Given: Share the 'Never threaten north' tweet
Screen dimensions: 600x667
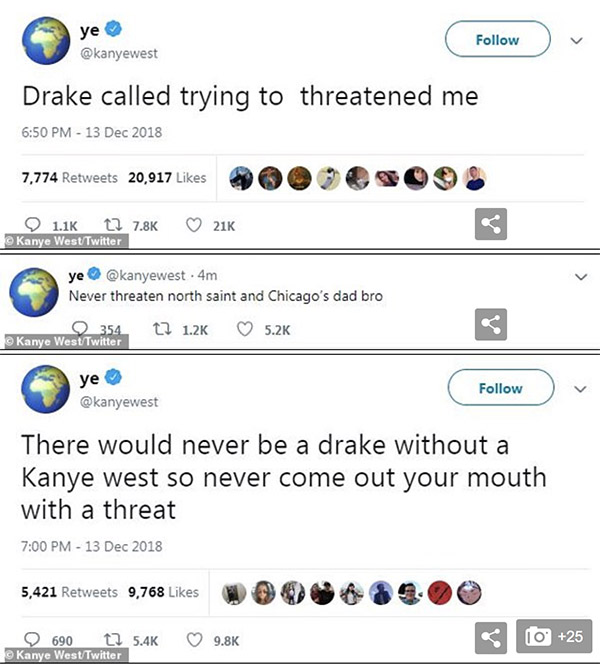Looking at the screenshot, I should tap(491, 324).
